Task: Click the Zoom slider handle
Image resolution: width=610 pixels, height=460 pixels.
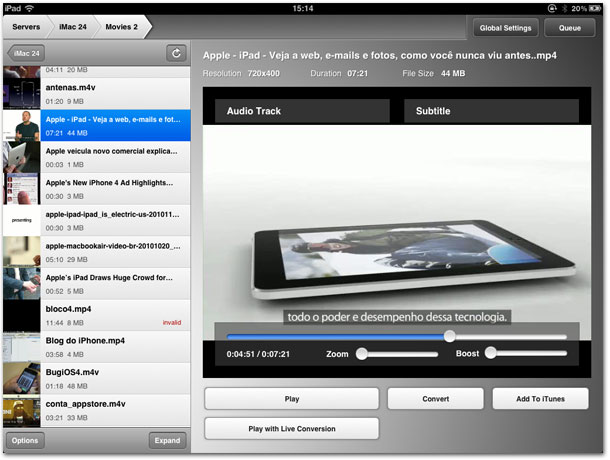Action: [x=361, y=354]
